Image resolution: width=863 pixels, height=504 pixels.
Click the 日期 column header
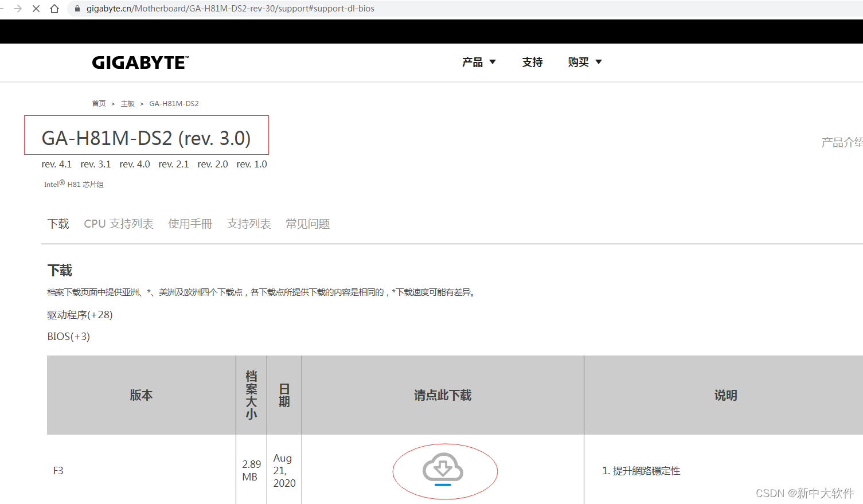point(284,395)
